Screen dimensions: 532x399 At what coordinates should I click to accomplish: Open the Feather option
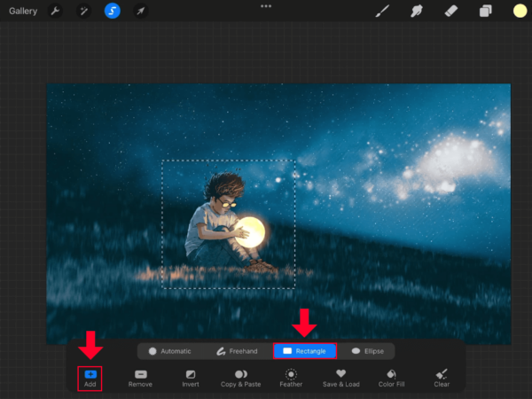click(x=291, y=379)
